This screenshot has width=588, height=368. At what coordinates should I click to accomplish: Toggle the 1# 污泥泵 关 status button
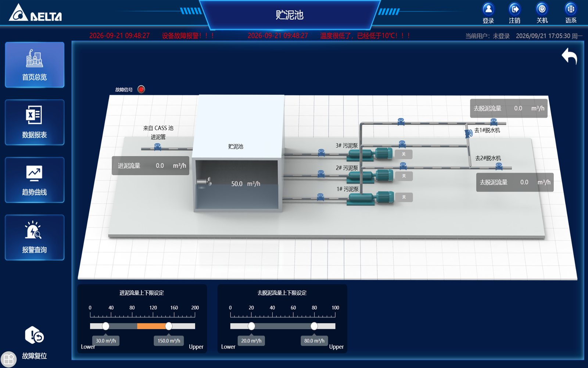tap(404, 197)
